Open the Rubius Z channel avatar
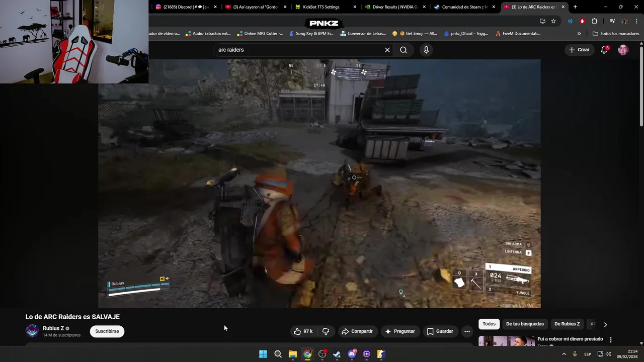The height and width of the screenshot is (362, 644). pyautogui.click(x=32, y=331)
